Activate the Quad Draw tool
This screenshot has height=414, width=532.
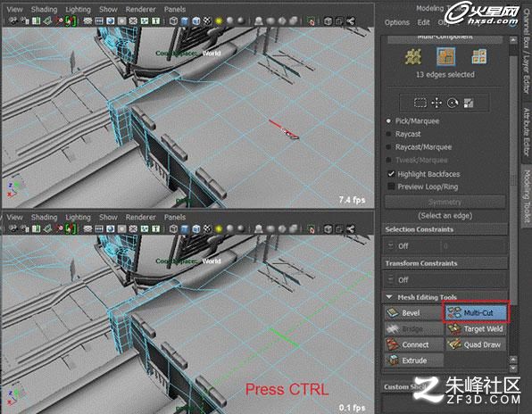477,344
